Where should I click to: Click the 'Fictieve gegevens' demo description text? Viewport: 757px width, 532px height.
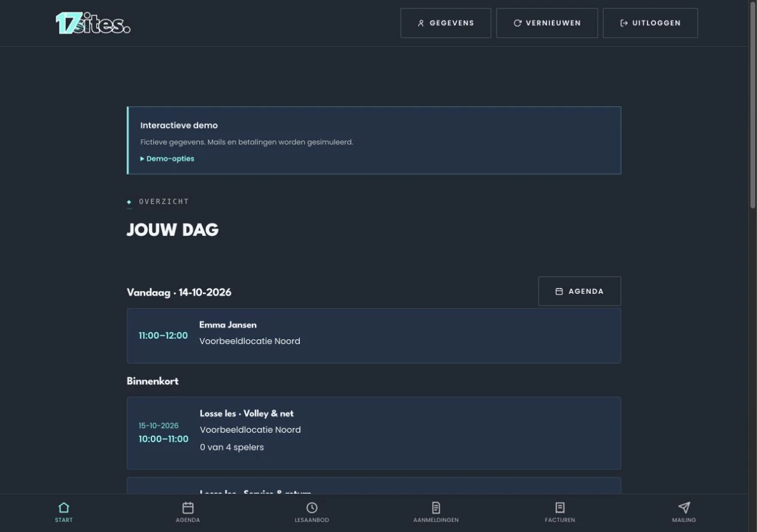247,142
